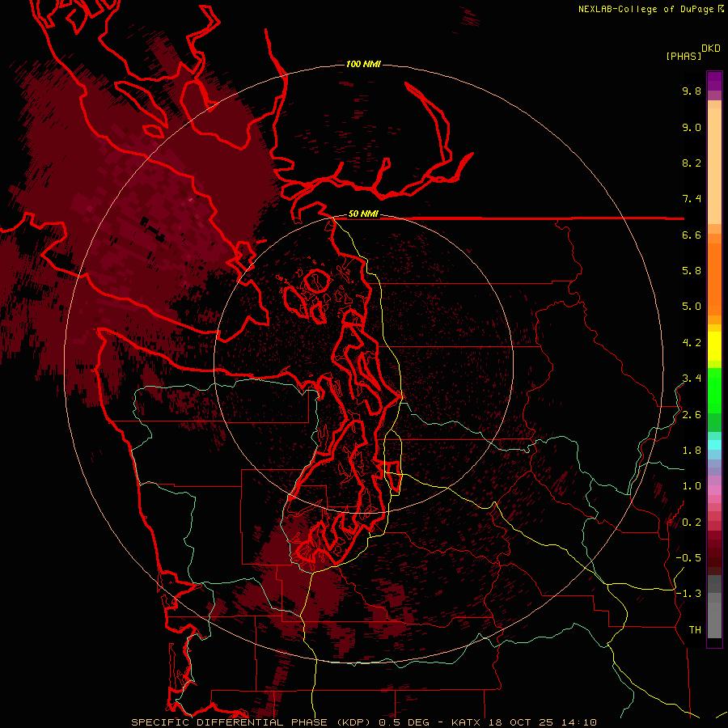Click the TH threshold label
This screenshot has width=728, height=728.
(695, 630)
